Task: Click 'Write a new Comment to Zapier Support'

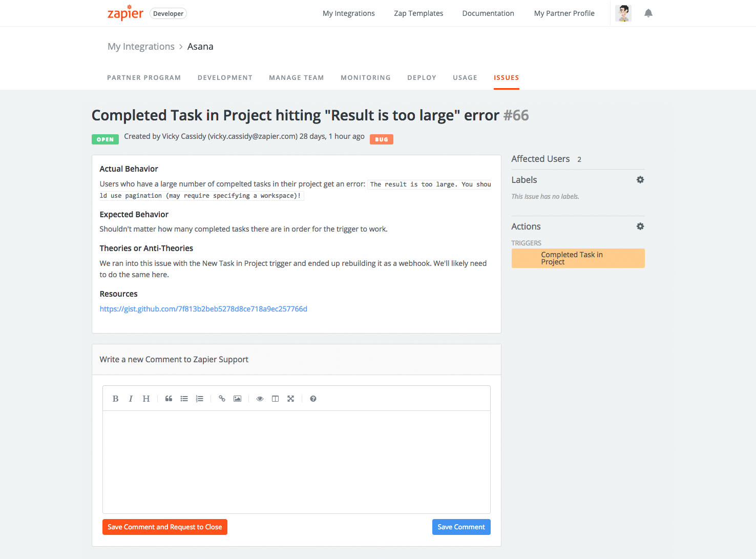Action: 174,359
